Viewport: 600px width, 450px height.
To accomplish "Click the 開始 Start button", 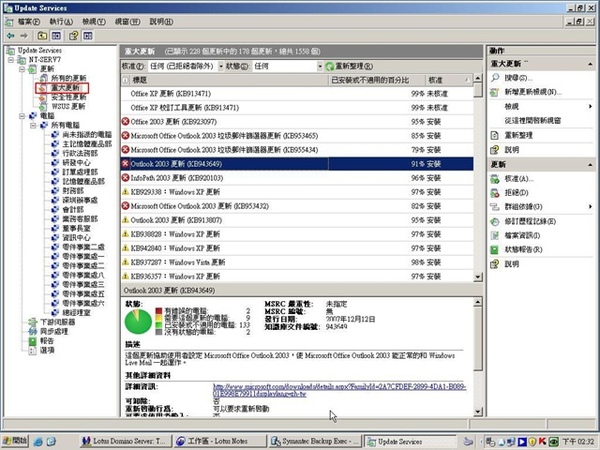I will click(x=15, y=441).
